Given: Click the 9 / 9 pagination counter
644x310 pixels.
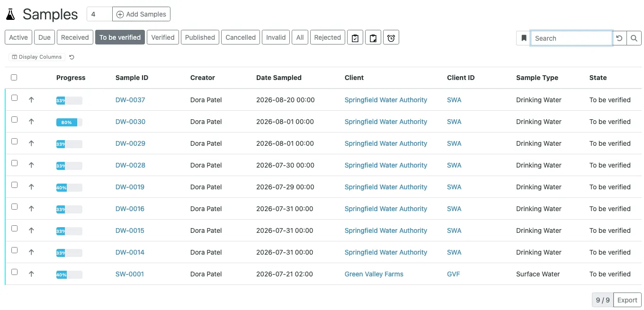Looking at the screenshot, I should coord(603,300).
